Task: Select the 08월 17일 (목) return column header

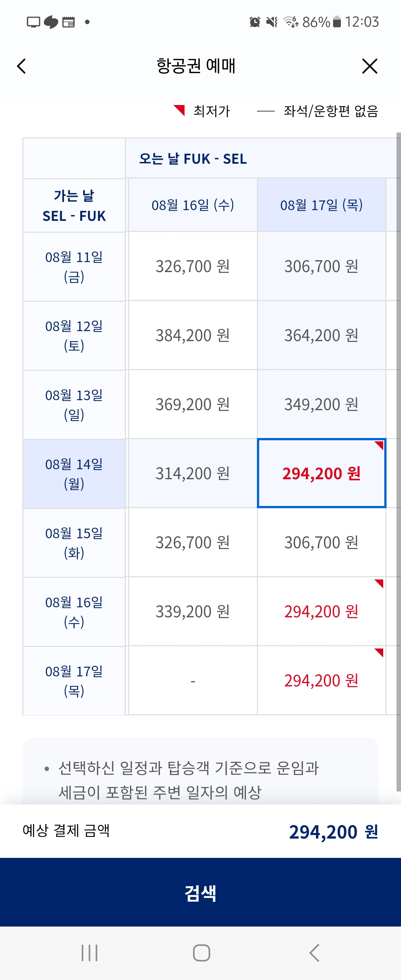Action: pos(322,205)
